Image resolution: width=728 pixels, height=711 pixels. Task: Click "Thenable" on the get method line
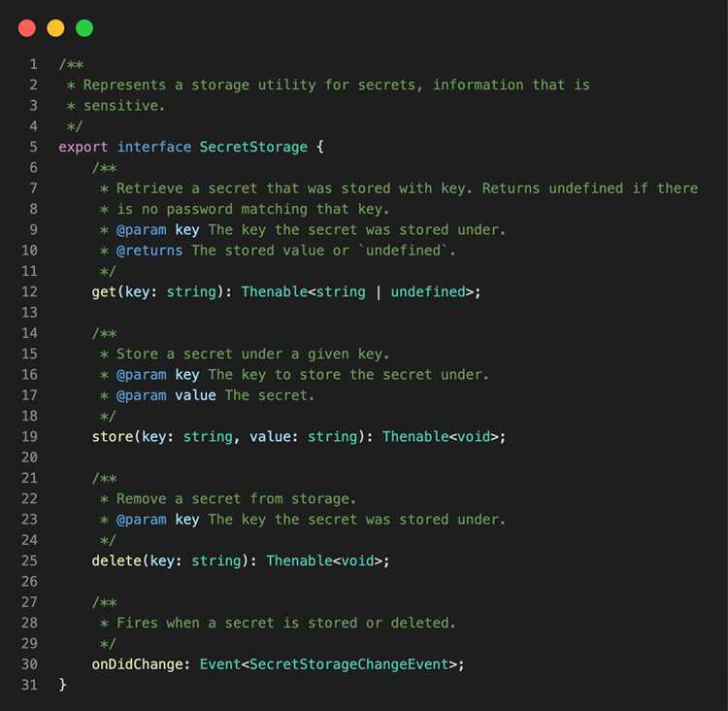275,292
